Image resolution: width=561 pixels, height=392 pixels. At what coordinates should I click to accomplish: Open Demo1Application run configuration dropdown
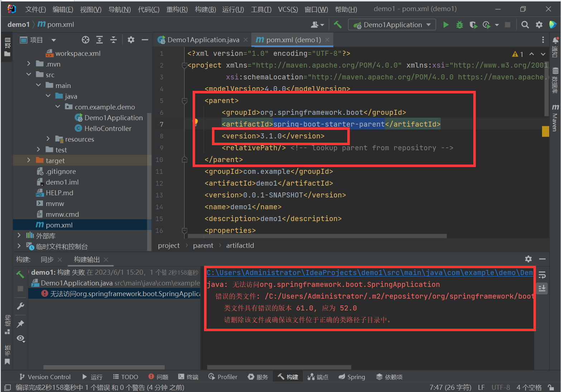[392, 25]
